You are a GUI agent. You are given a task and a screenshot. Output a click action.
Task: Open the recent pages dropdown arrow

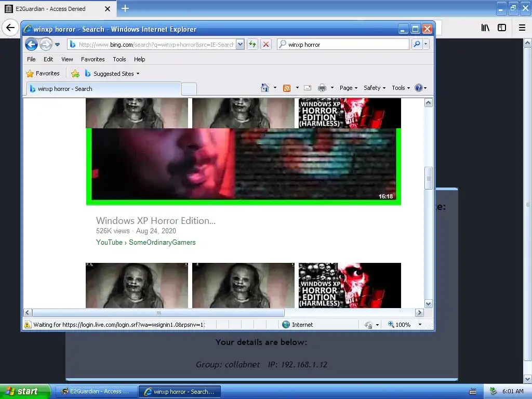pyautogui.click(x=57, y=45)
